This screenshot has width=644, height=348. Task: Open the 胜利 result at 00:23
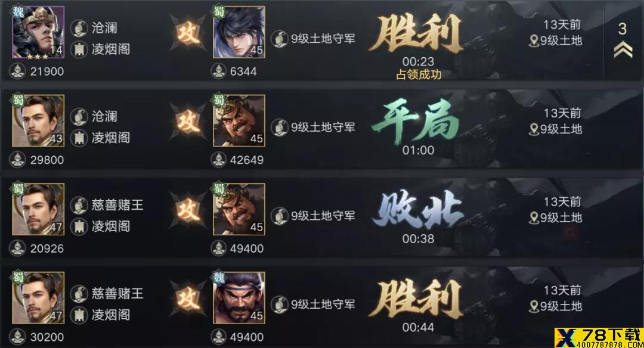[x=416, y=35]
